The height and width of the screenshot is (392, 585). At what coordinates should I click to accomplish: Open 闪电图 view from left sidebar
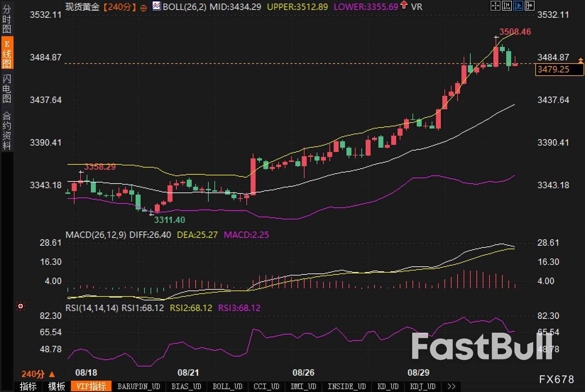(7, 89)
